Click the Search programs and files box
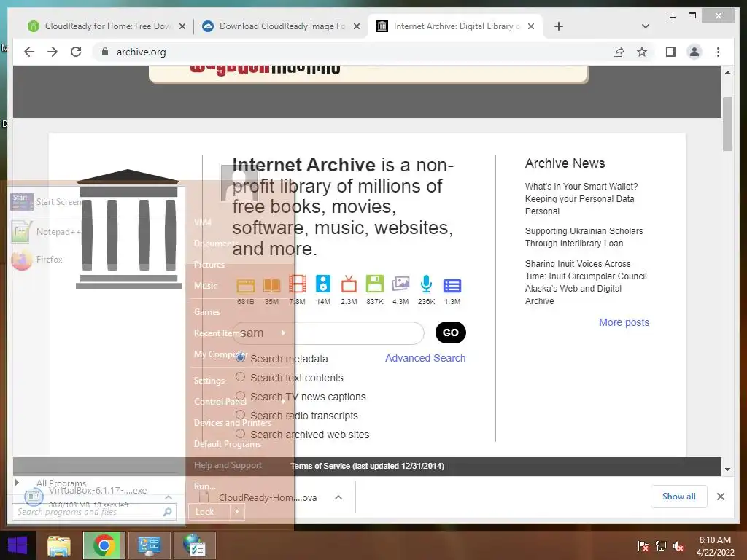The image size is (747, 560). click(94, 512)
